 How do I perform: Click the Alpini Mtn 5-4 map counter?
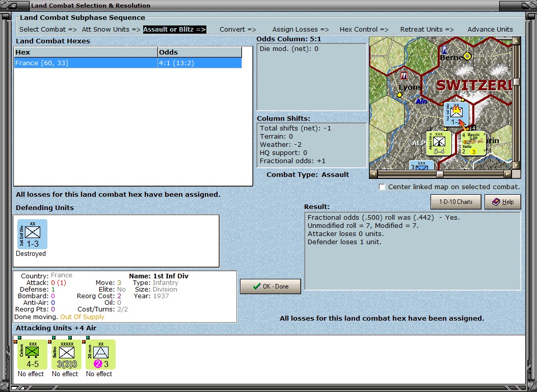click(439, 143)
